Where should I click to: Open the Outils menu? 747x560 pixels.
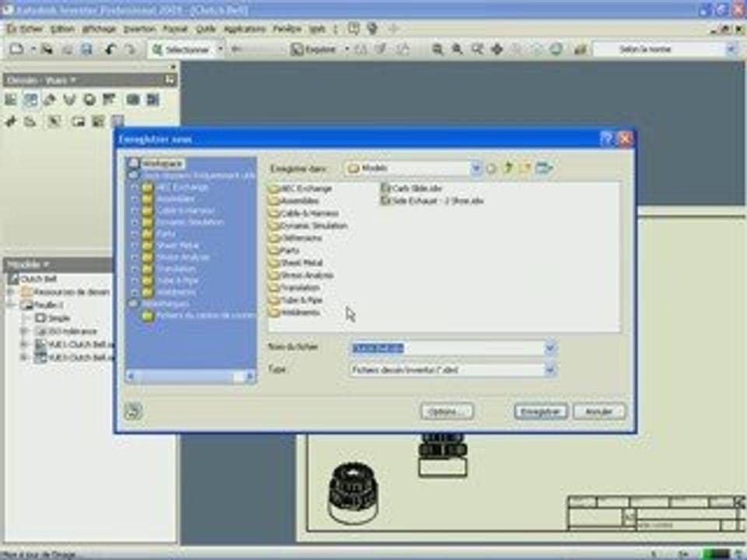click(x=205, y=29)
